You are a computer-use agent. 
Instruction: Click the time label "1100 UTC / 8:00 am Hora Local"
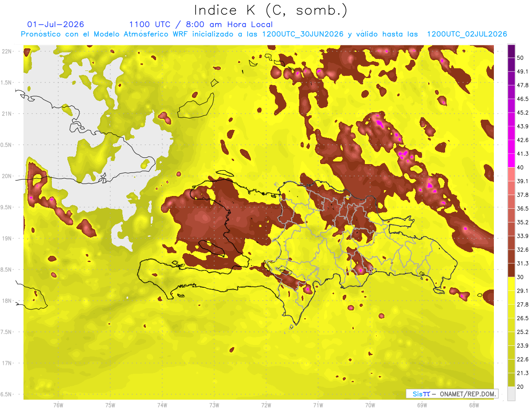(201, 24)
